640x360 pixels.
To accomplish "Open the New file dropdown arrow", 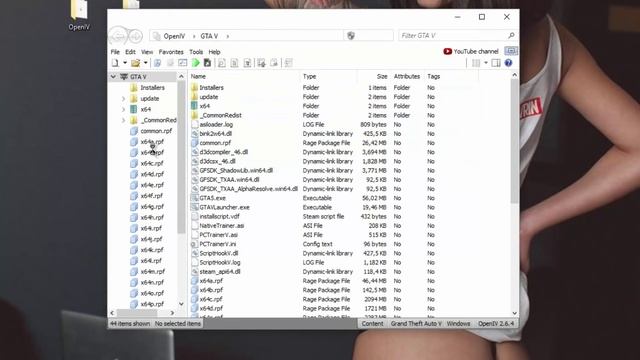I will (x=125, y=63).
